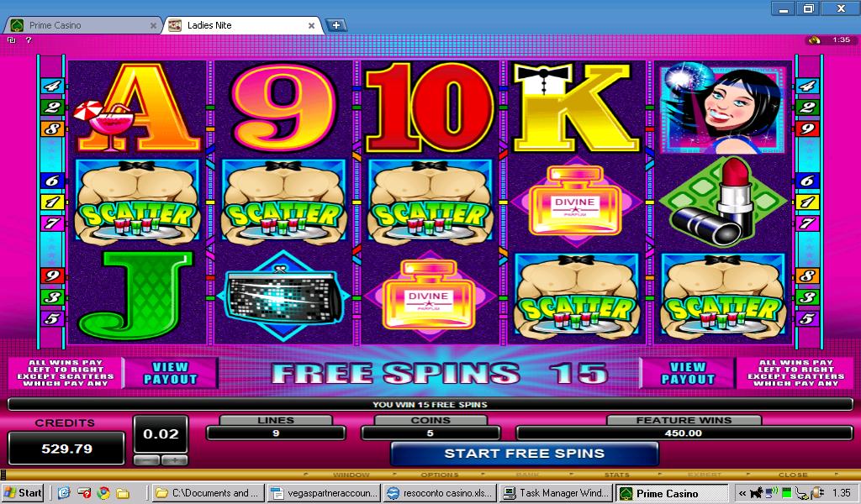
Task: Open the Windows Start menu
Action: pos(23,493)
